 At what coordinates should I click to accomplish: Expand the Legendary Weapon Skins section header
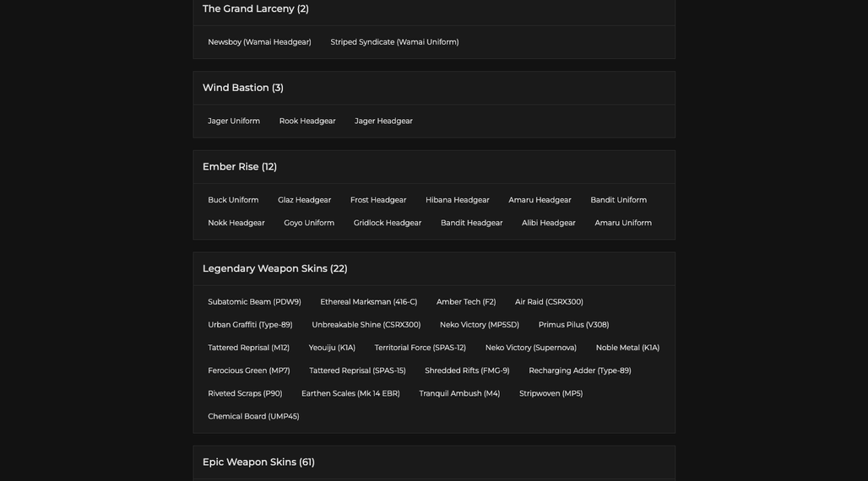click(434, 269)
